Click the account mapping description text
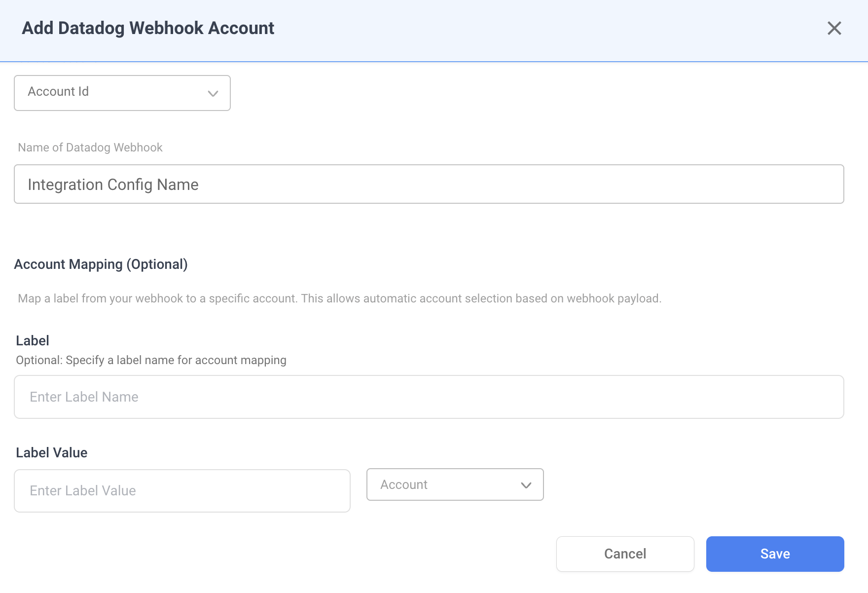The width and height of the screenshot is (868, 593). 339,298
